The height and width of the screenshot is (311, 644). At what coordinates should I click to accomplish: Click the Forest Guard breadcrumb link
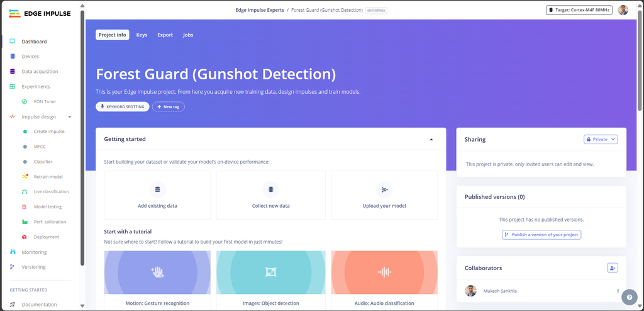coord(327,10)
